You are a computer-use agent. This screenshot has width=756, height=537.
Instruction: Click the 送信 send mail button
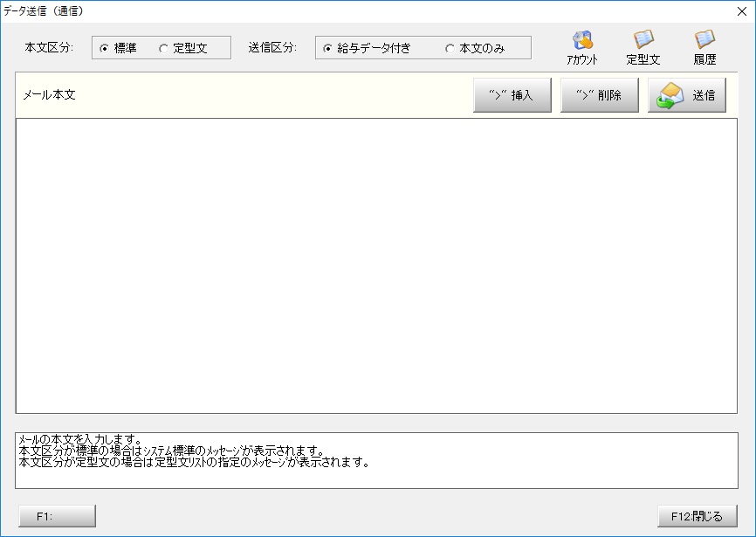[x=686, y=95]
